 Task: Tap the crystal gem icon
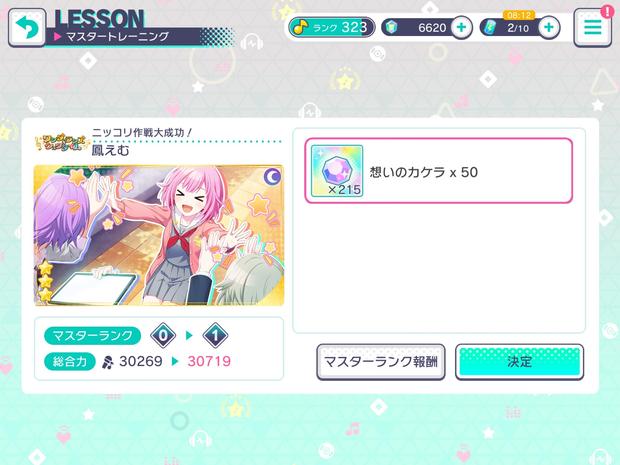coord(391,27)
